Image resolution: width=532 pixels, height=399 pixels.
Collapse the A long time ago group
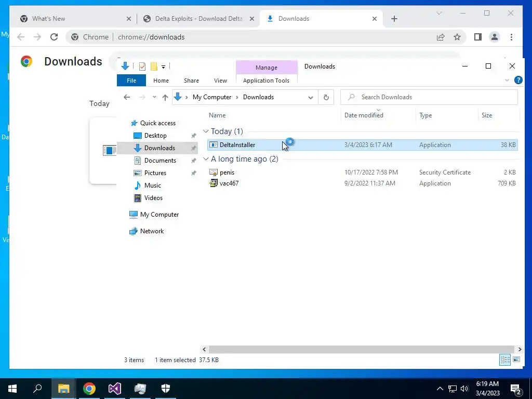(x=206, y=159)
